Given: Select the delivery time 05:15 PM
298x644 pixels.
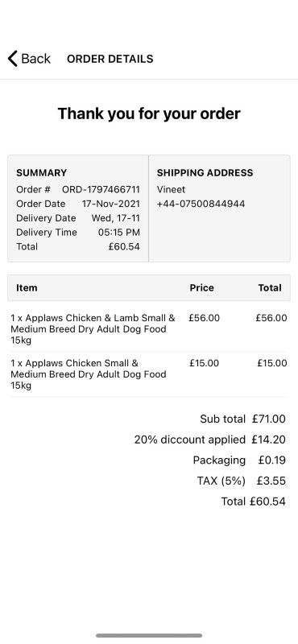Looking at the screenshot, I should (x=118, y=233).
